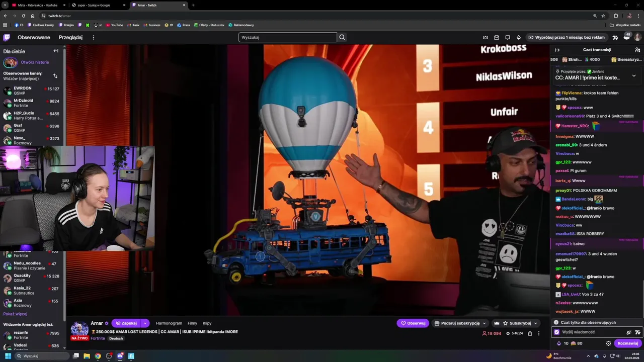This screenshot has width=644, height=362.
Task: Expand Podaruj subskrypcję dropdown
Action: pos(485,323)
